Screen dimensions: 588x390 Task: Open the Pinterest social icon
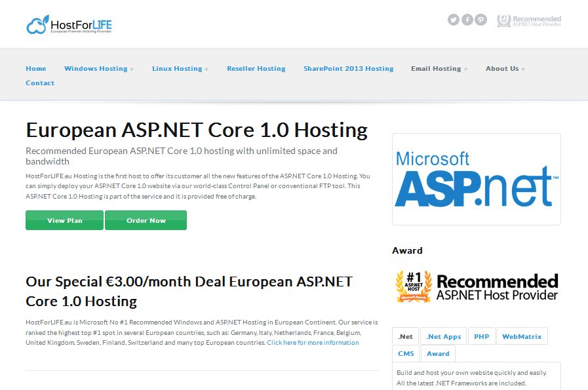[480, 20]
